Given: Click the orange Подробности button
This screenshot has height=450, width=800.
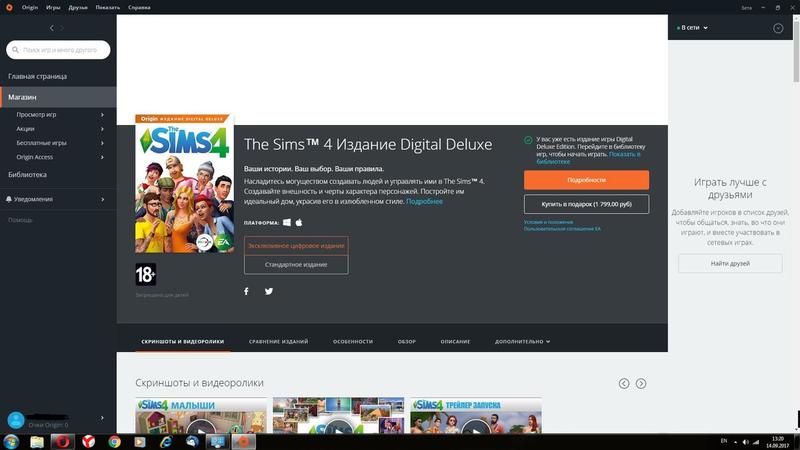Looking at the screenshot, I should tap(586, 180).
